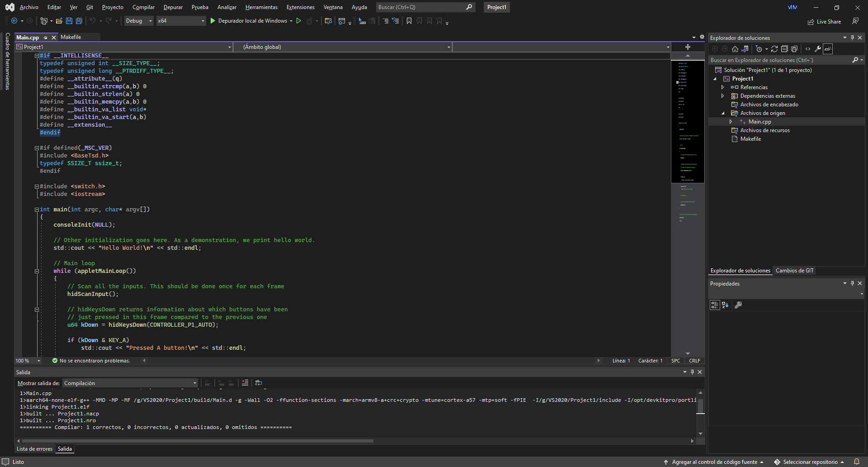This screenshot has height=467, width=868.
Task: Switch to the Lista de errores tab
Action: click(x=34, y=449)
